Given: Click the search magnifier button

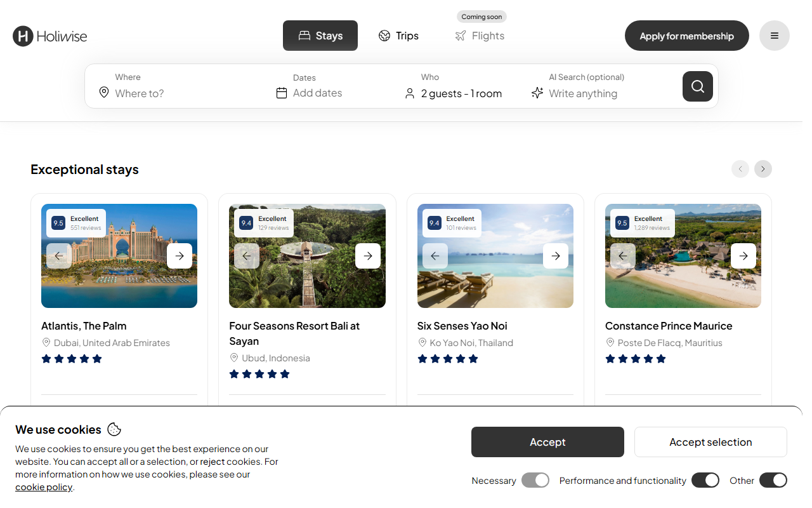Looking at the screenshot, I should [698, 86].
